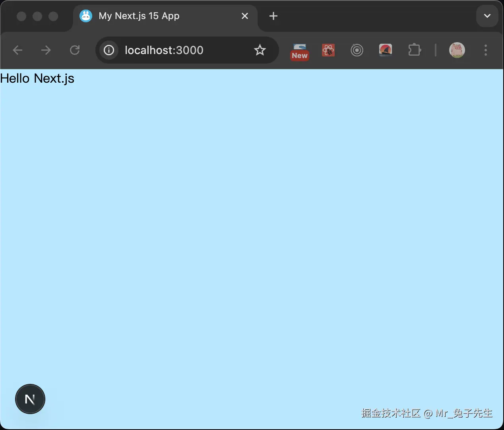The height and width of the screenshot is (430, 504).
Task: Click the back navigation arrow
Action: click(17, 50)
